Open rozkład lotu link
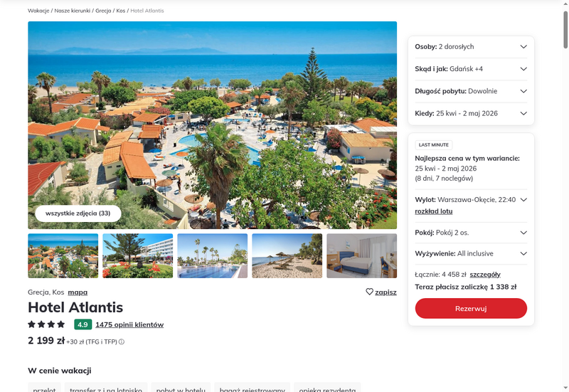The height and width of the screenshot is (392, 569). (434, 211)
